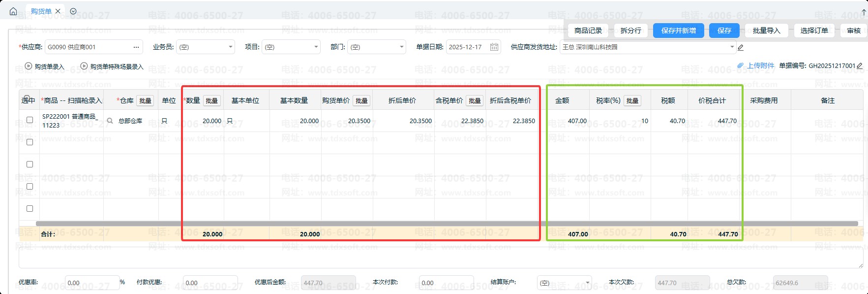This screenshot has height=294, width=868.
Task: Click edit pencil beside 供应商发货地址
Action: pyautogui.click(x=741, y=48)
